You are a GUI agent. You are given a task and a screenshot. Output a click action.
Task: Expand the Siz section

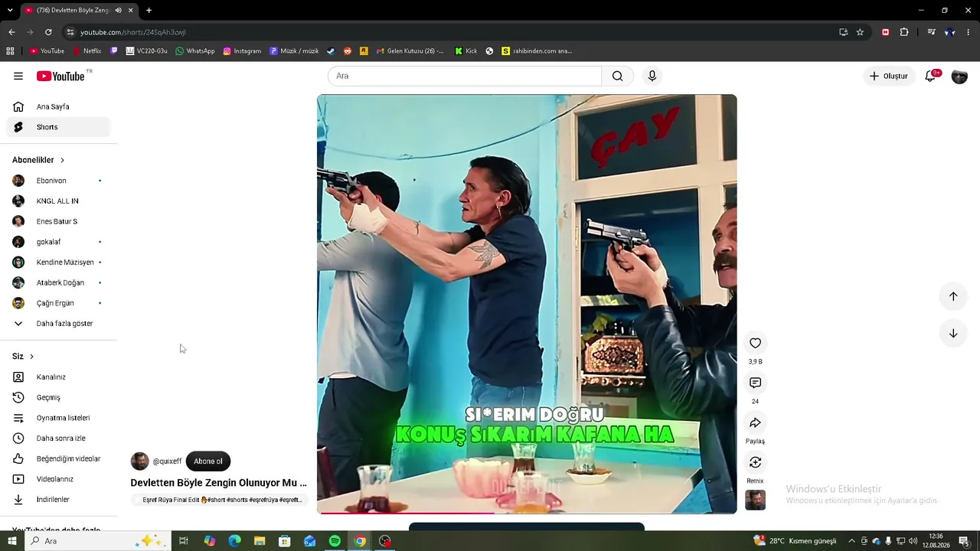pyautogui.click(x=23, y=357)
